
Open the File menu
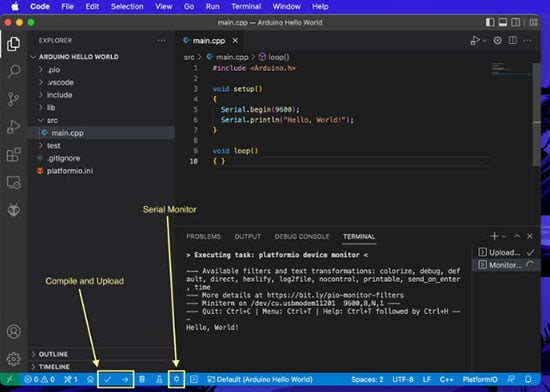[x=67, y=6]
